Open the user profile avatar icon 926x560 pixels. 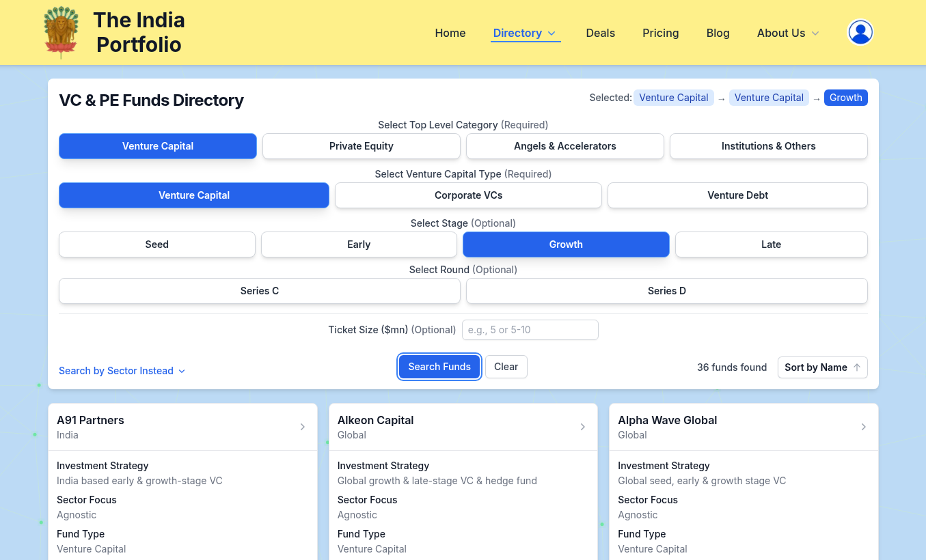pos(860,32)
